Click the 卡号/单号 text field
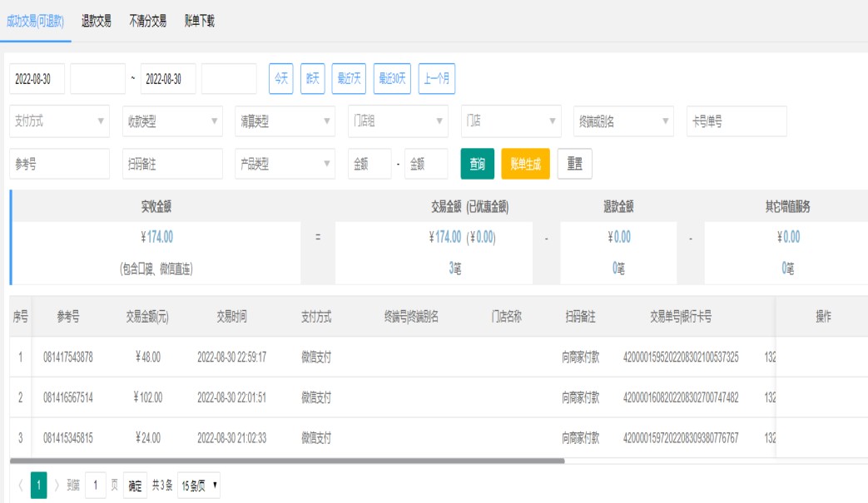The height and width of the screenshot is (503, 868). pyautogui.click(x=736, y=121)
